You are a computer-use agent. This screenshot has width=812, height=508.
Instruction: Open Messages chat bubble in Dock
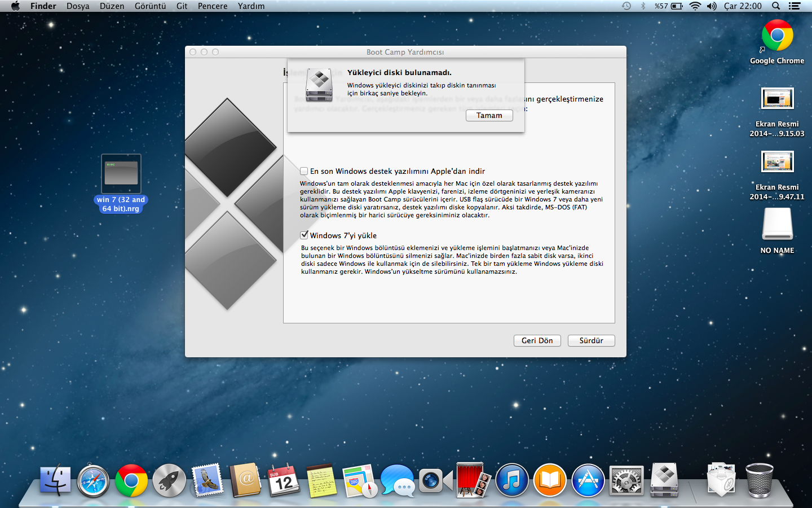[x=397, y=480]
